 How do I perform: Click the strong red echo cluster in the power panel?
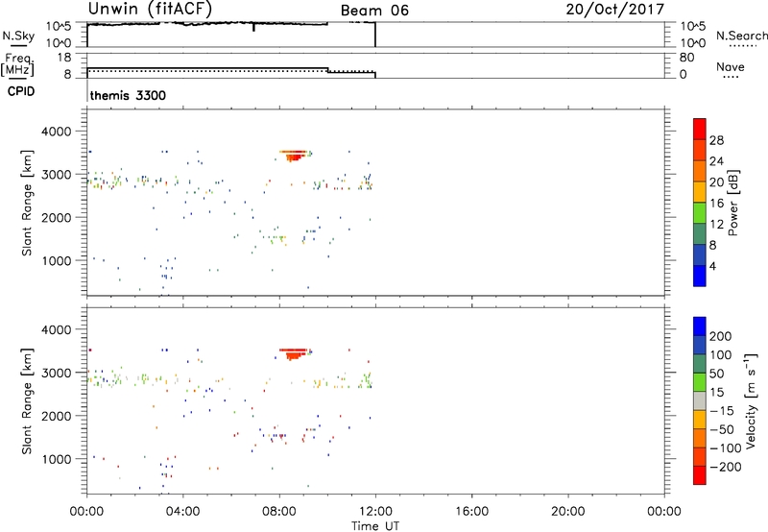295,156
